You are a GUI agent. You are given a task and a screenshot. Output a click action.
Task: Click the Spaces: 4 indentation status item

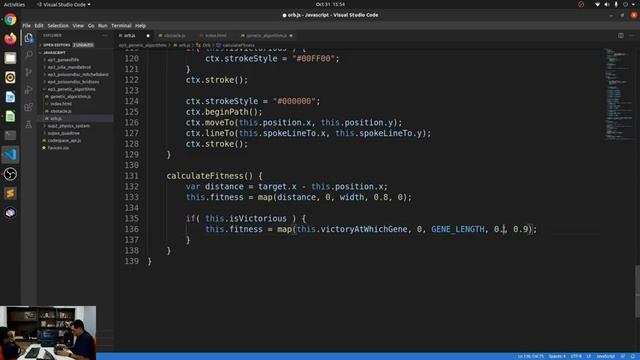[557, 356]
